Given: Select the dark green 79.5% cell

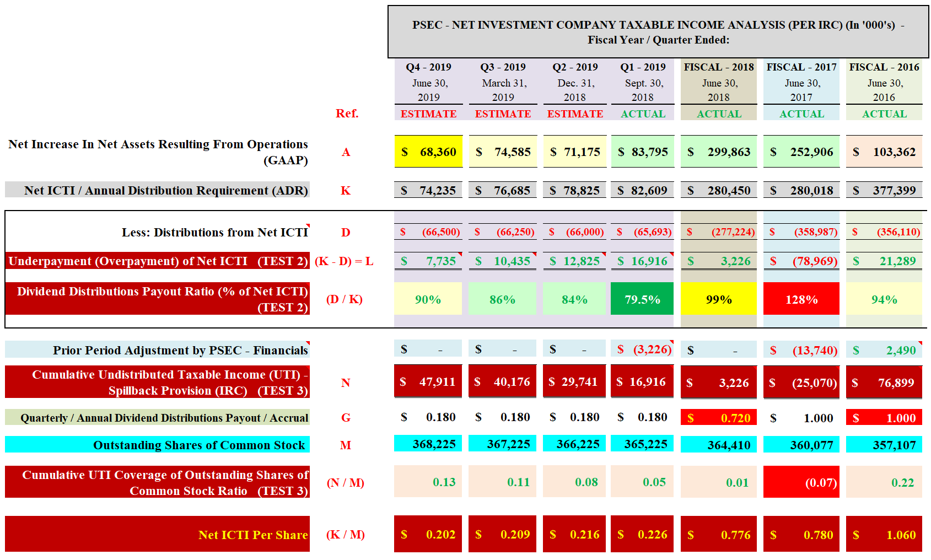Looking at the screenshot, I should coord(643,299).
